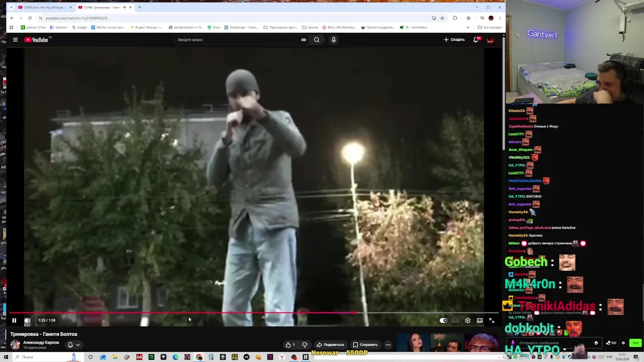This screenshot has width=644, height=362.
Task: Open YouTube notifications bell
Action: coord(475,40)
